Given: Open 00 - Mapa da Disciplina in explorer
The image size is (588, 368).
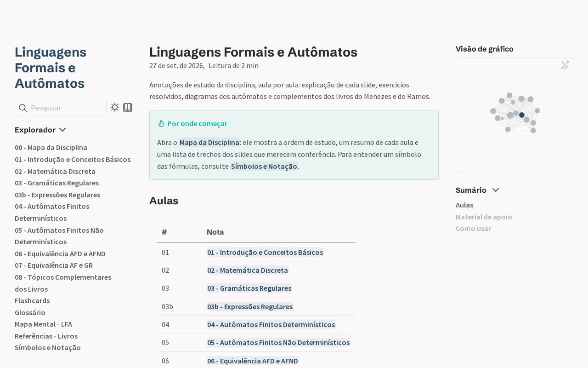Looking at the screenshot, I should (51, 148).
